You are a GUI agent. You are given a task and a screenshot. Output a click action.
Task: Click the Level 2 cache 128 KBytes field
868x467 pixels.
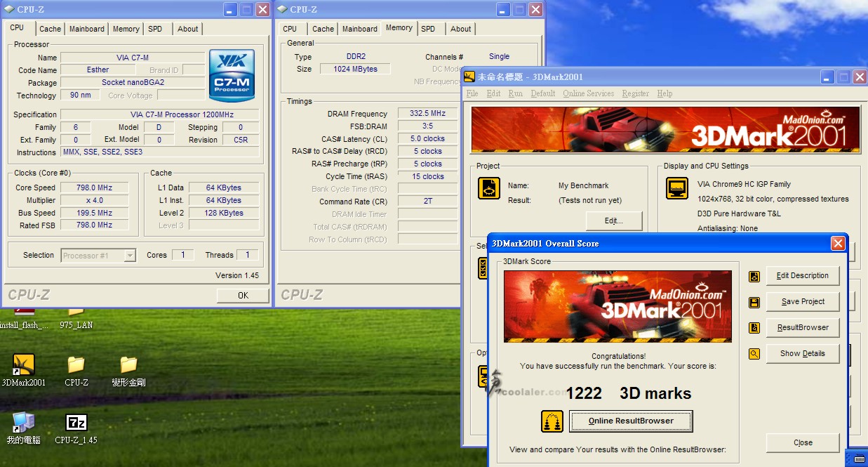tap(224, 213)
